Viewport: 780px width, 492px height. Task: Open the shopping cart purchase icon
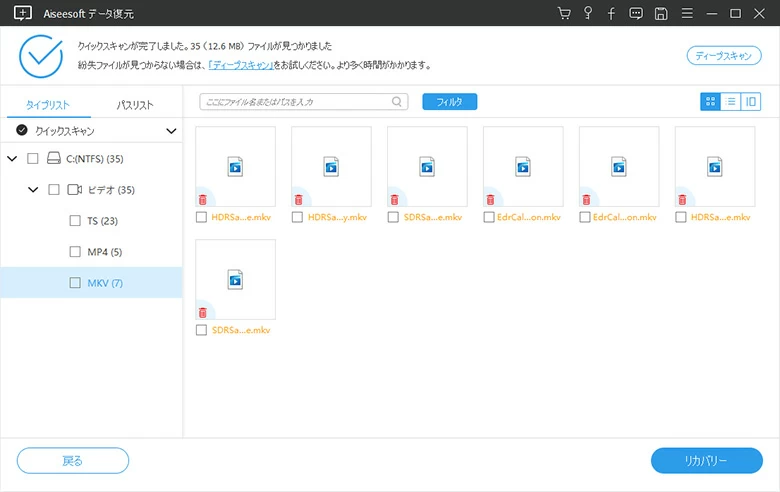[564, 13]
